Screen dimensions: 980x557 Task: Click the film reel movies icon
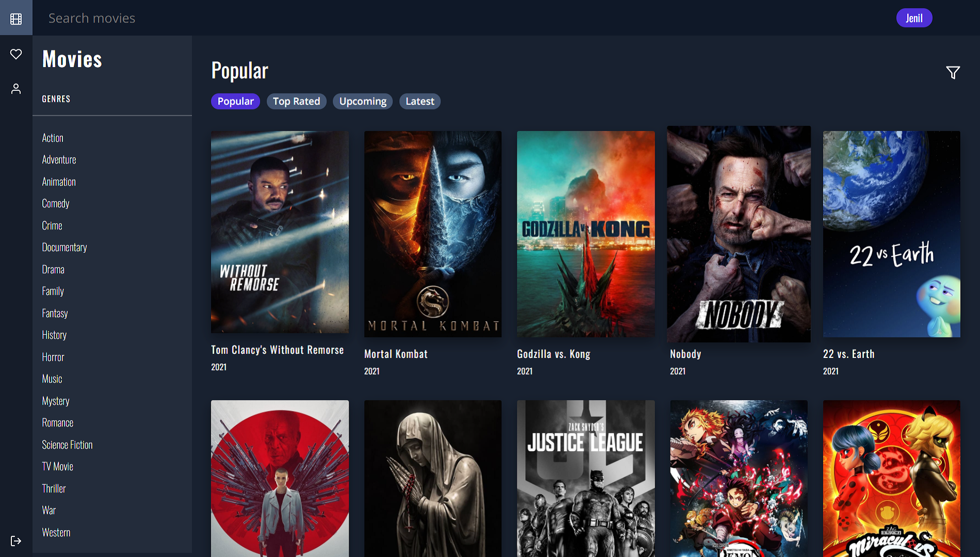click(16, 19)
